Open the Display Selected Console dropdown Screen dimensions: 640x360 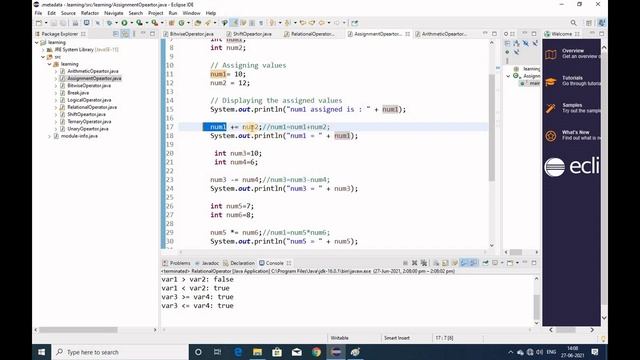point(502,263)
